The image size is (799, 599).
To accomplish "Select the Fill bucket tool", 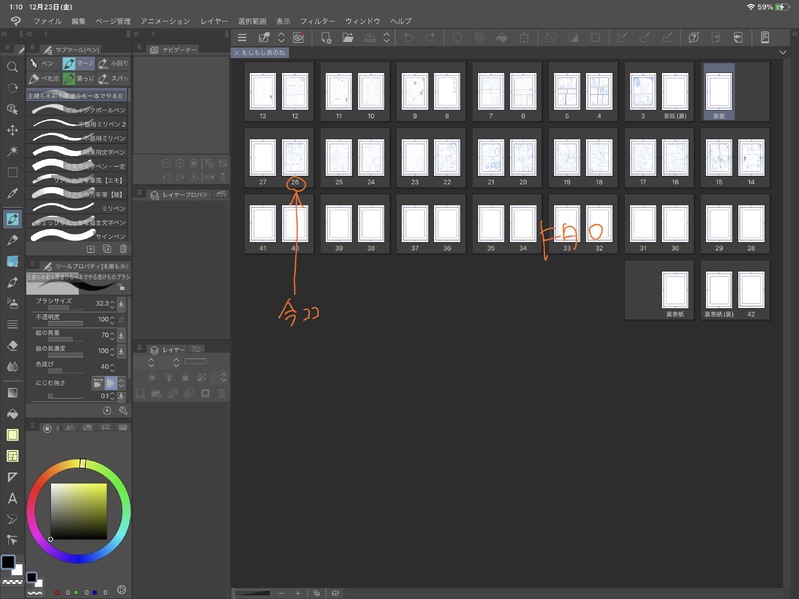I will pyautogui.click(x=12, y=414).
